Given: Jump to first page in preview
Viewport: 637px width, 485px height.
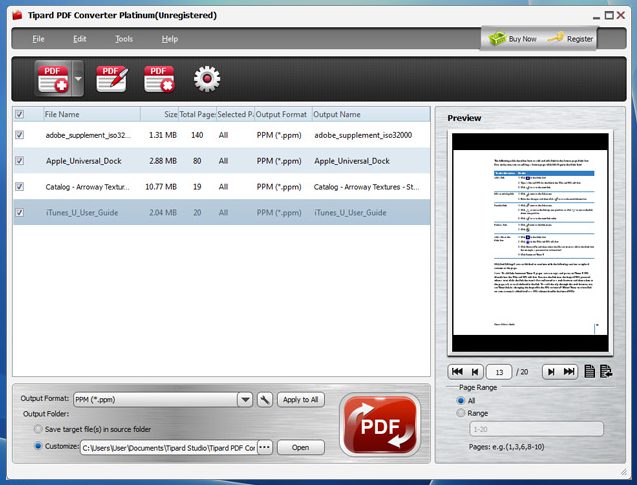Looking at the screenshot, I should (x=457, y=372).
